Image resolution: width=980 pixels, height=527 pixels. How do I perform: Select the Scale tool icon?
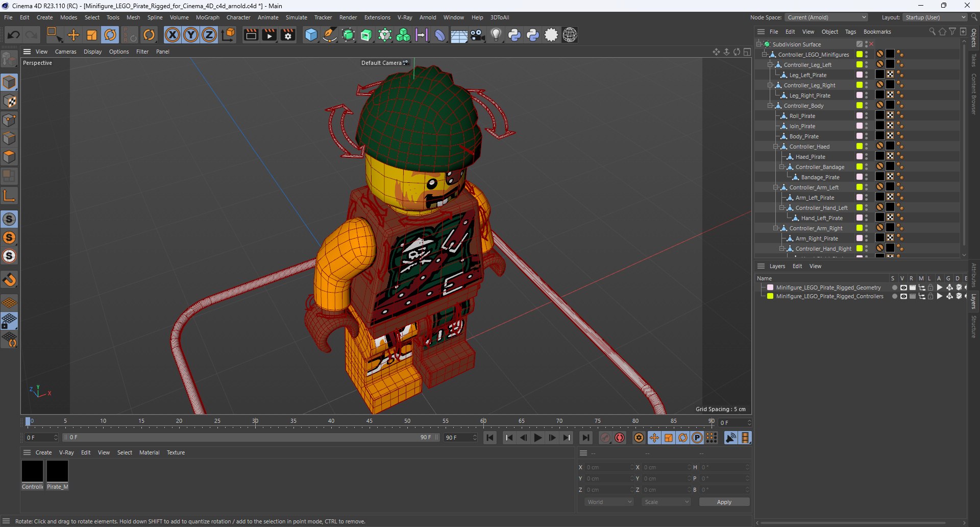pyautogui.click(x=92, y=35)
